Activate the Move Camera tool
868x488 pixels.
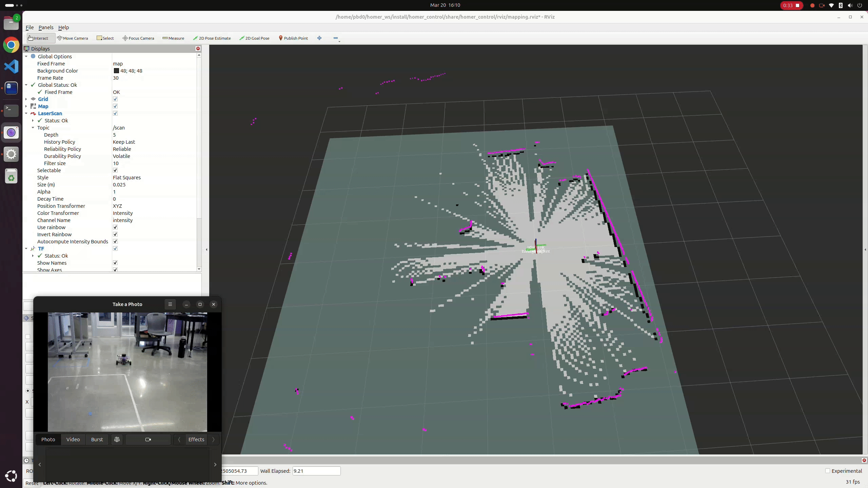pyautogui.click(x=73, y=38)
